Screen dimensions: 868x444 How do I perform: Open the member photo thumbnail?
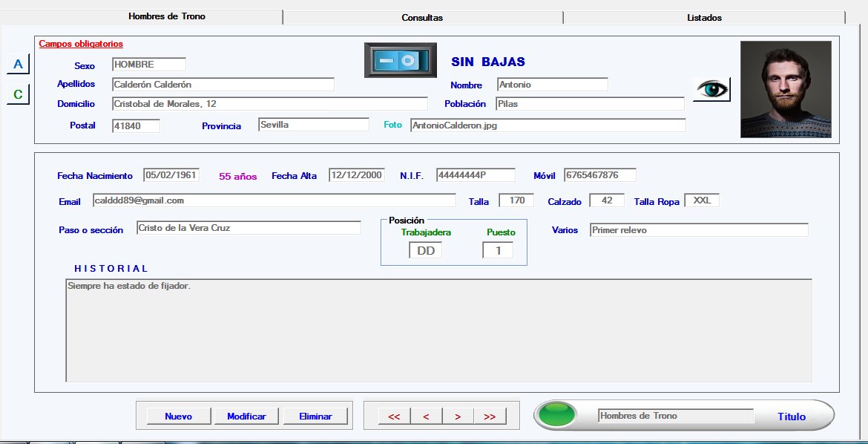(x=785, y=89)
